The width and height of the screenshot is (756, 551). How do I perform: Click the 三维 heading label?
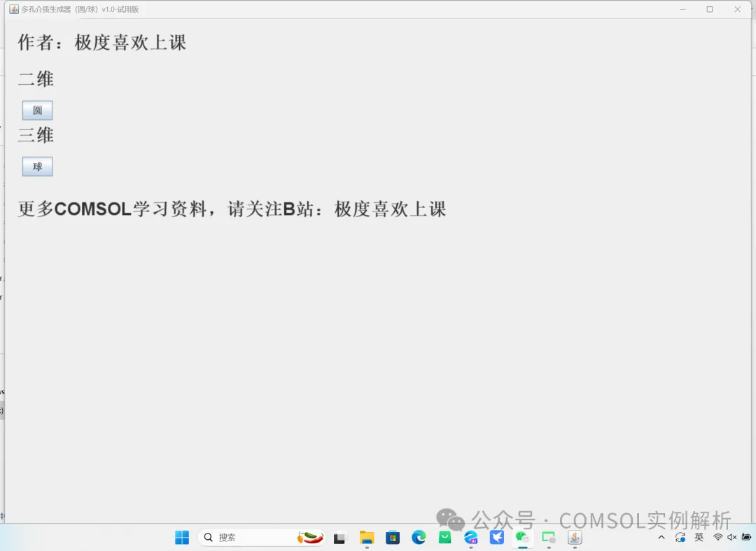pos(36,135)
